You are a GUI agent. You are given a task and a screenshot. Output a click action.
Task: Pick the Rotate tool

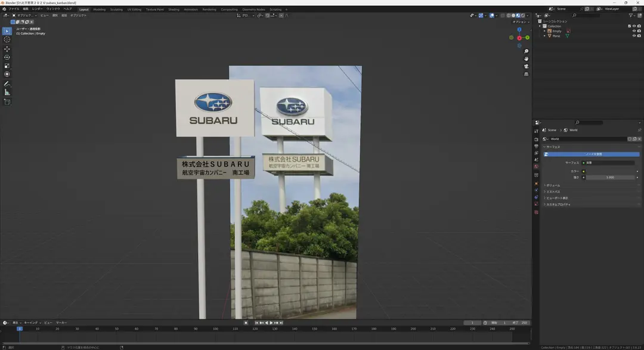(7, 57)
